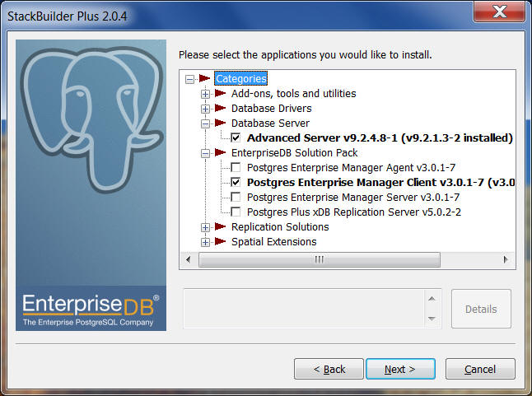Click the red arrow icon beside EnterpriseDB Solution Pack
532x396 pixels.
tap(220, 152)
